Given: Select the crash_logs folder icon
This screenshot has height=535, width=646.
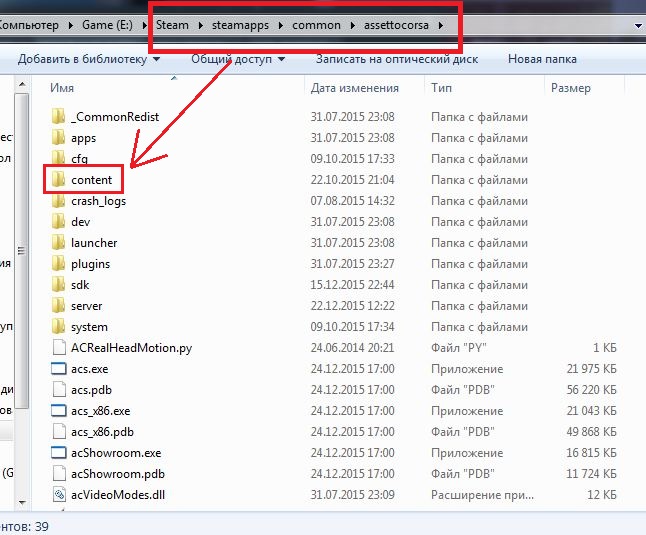Looking at the screenshot, I should pos(59,201).
